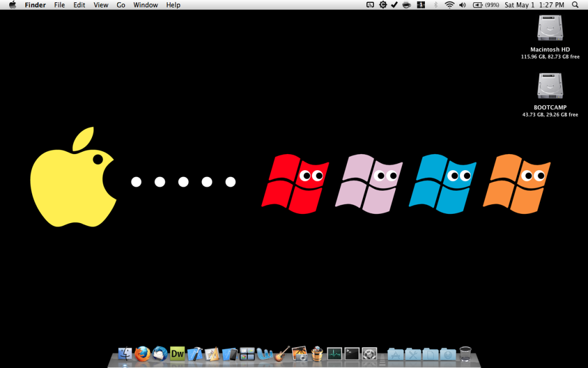Open System Preferences from the Dock

pos(369,354)
